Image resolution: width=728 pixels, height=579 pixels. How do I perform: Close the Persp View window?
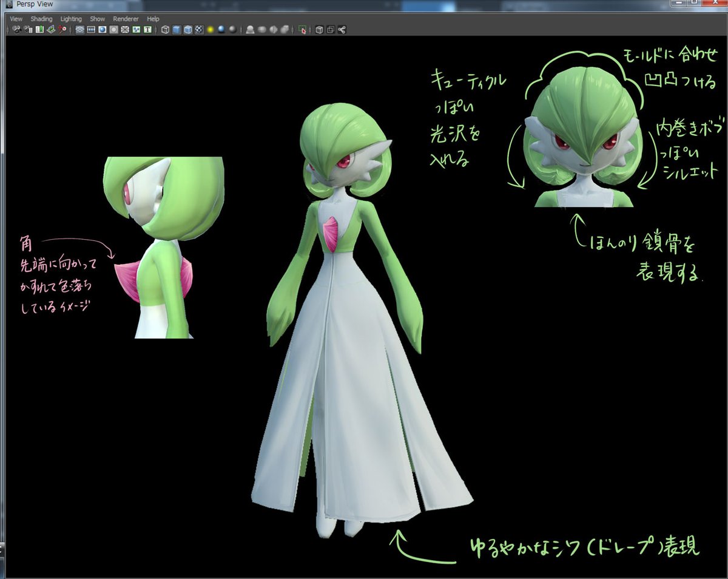716,3
